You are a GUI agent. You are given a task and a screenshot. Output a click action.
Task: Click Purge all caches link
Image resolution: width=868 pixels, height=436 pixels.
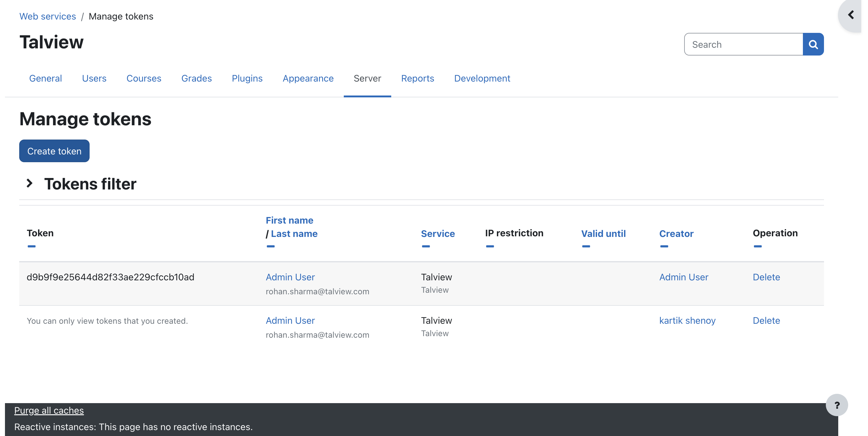(x=49, y=410)
